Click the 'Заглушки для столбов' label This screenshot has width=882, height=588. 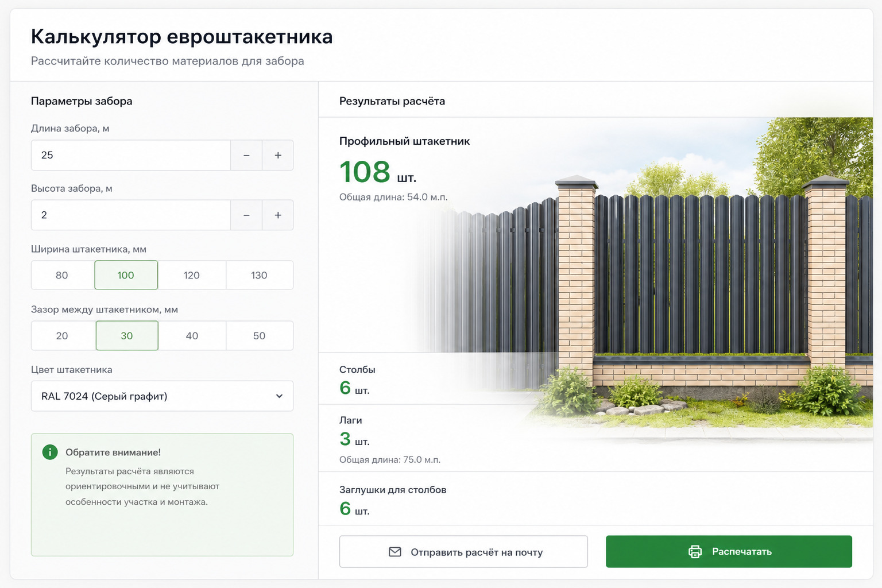coord(393,490)
